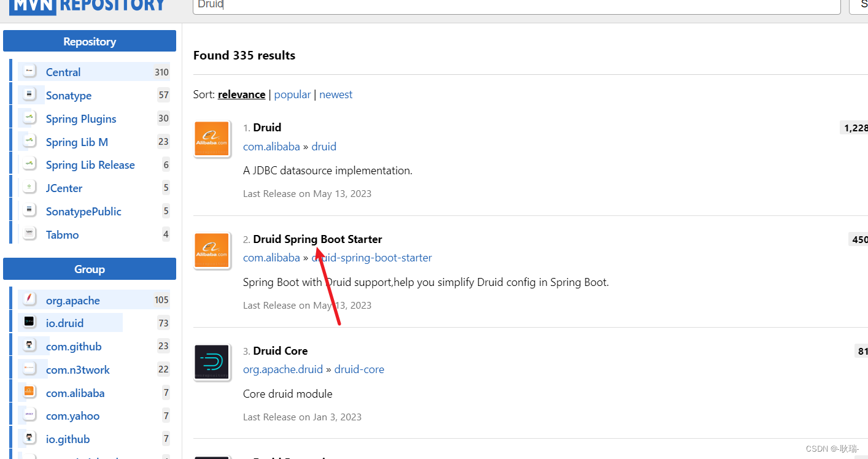
Task: Filter by com.n3twork group
Action: tap(78, 369)
